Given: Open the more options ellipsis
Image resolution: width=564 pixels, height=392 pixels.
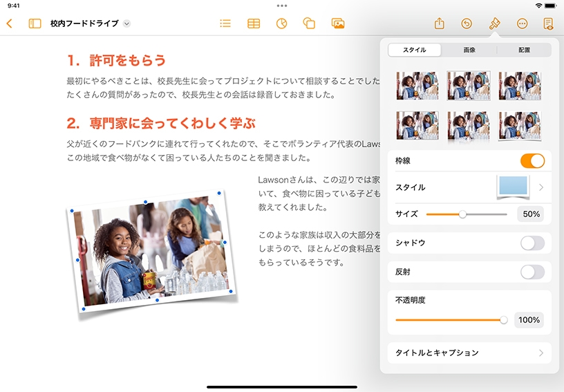Looking at the screenshot, I should pos(522,24).
